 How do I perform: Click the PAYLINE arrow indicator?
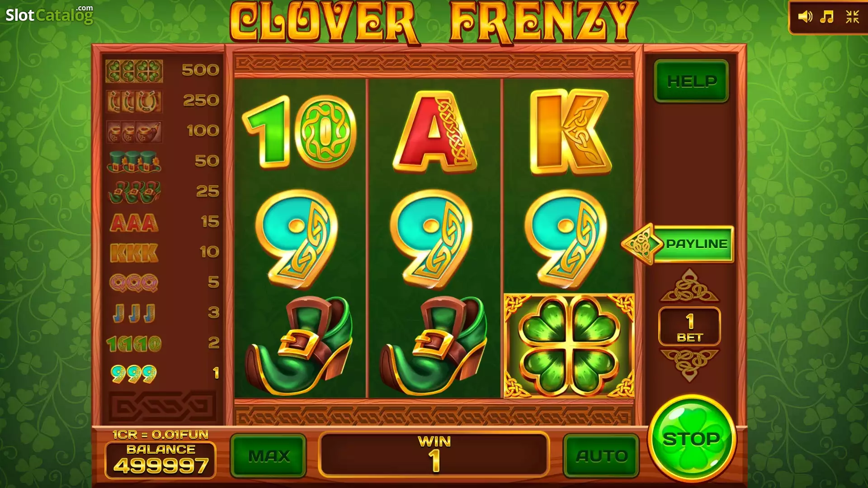tap(678, 244)
